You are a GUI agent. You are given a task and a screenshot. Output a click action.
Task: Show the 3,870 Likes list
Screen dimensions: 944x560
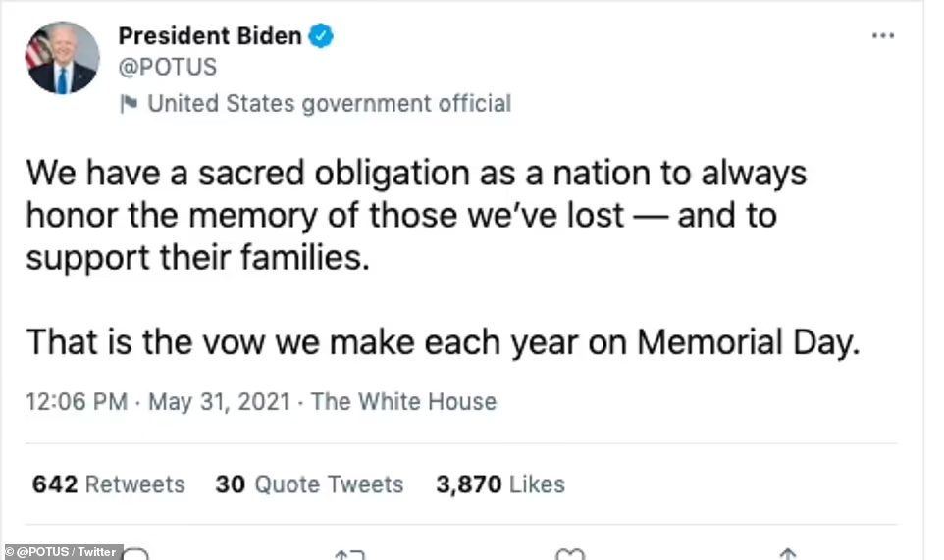pos(499,484)
